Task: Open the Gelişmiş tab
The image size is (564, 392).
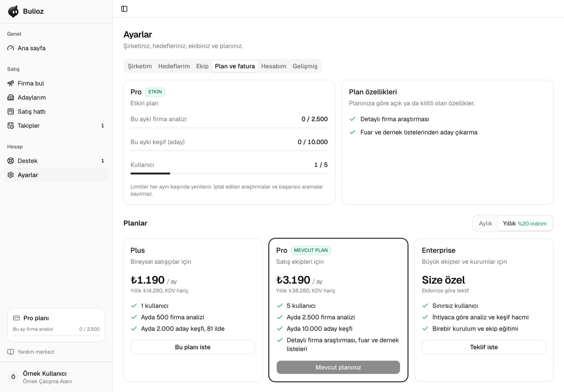Action: click(x=305, y=66)
